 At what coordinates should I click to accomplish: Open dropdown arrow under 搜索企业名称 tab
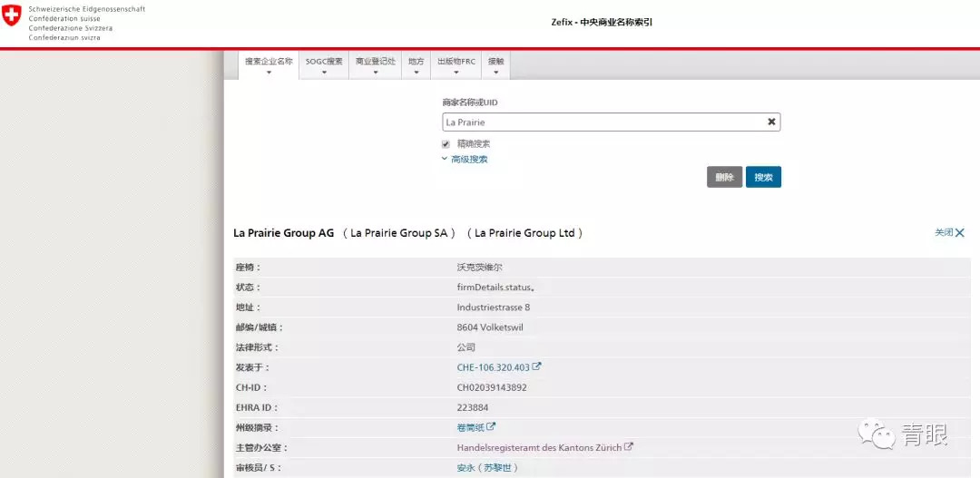coord(269,73)
